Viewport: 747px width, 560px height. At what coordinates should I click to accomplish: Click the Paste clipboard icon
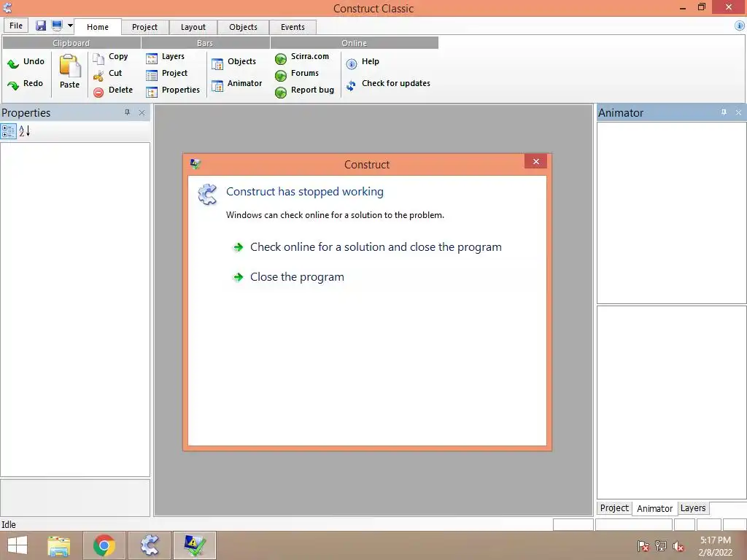(x=69, y=71)
